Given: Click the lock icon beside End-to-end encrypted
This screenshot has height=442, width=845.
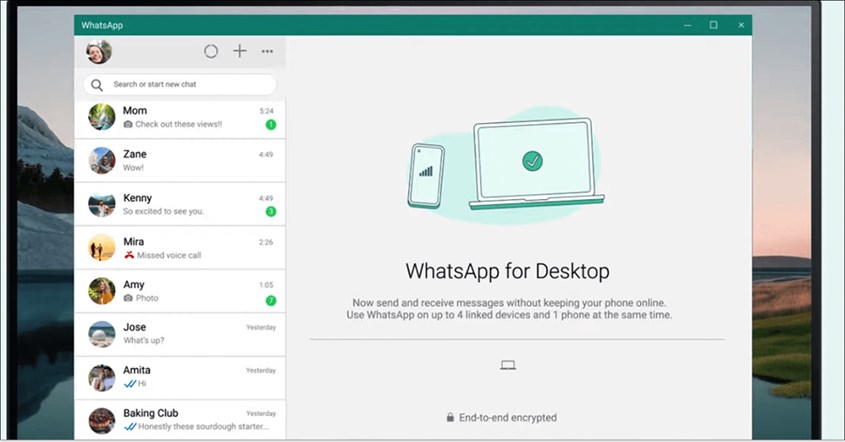Looking at the screenshot, I should [450, 418].
